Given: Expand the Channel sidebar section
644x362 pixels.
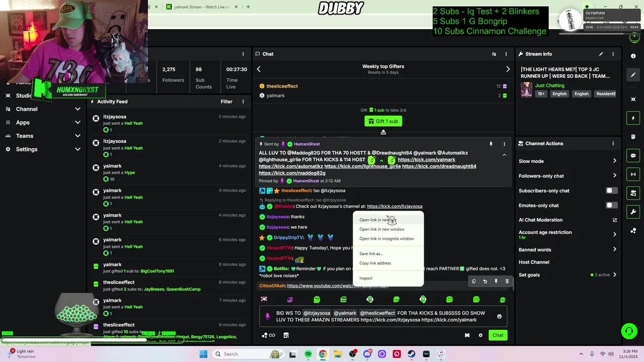Looking at the screenshot, I should tap(77, 109).
